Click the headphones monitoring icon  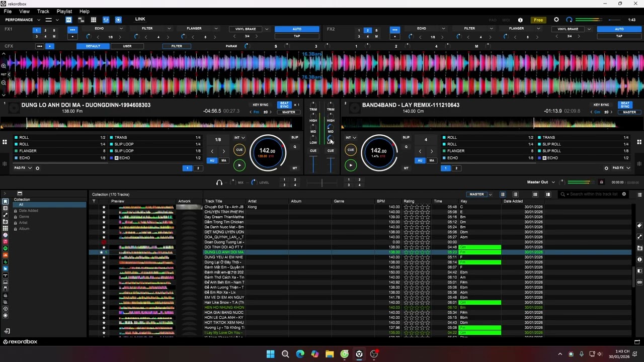coord(219,183)
